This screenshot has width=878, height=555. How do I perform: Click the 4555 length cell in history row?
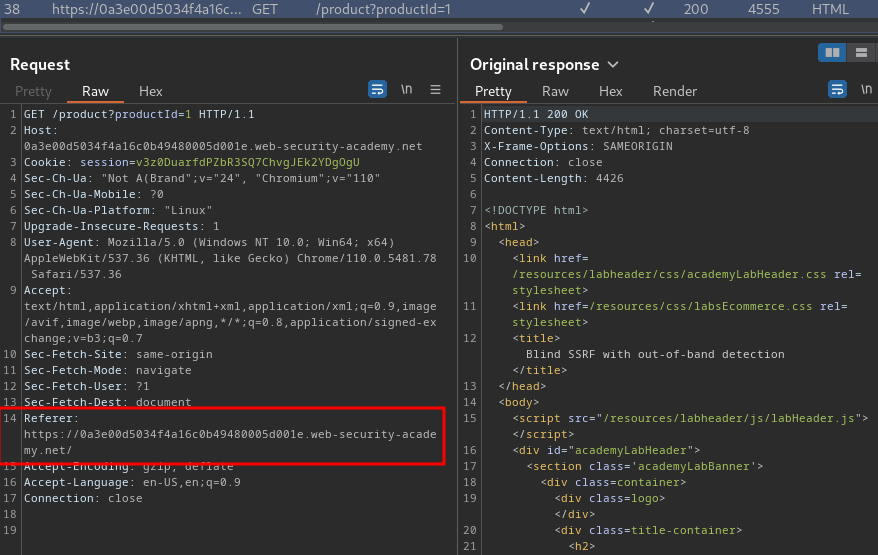(763, 9)
